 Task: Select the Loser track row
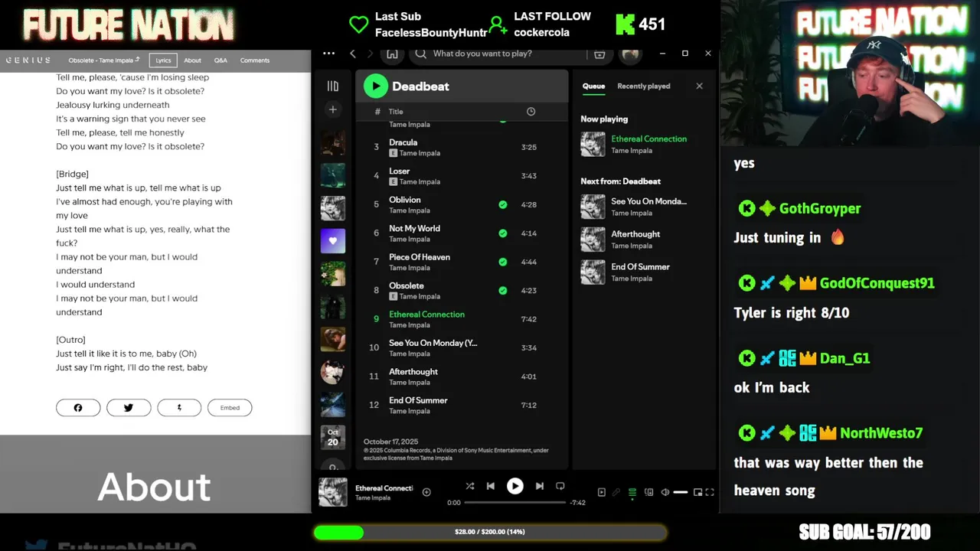point(462,176)
